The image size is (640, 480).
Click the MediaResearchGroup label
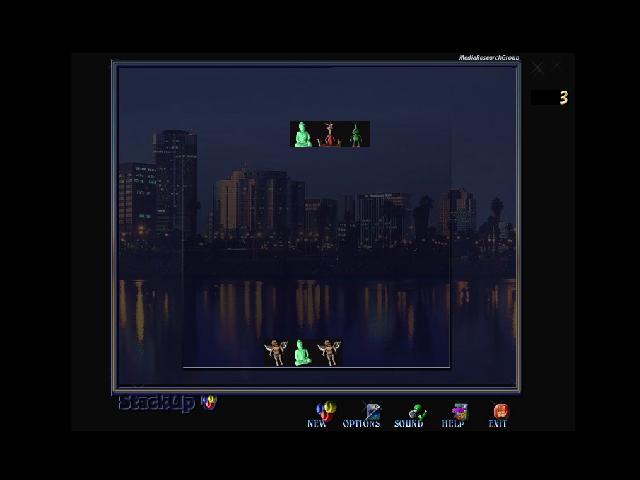(489, 58)
